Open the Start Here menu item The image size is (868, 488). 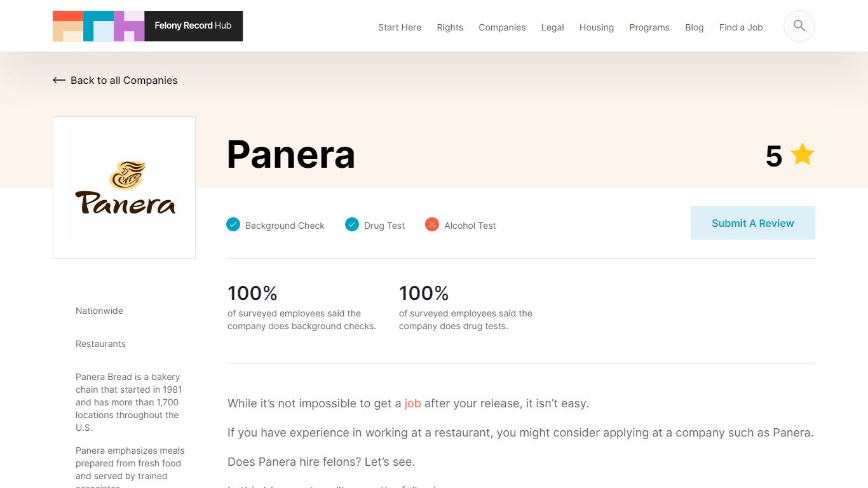pos(400,27)
